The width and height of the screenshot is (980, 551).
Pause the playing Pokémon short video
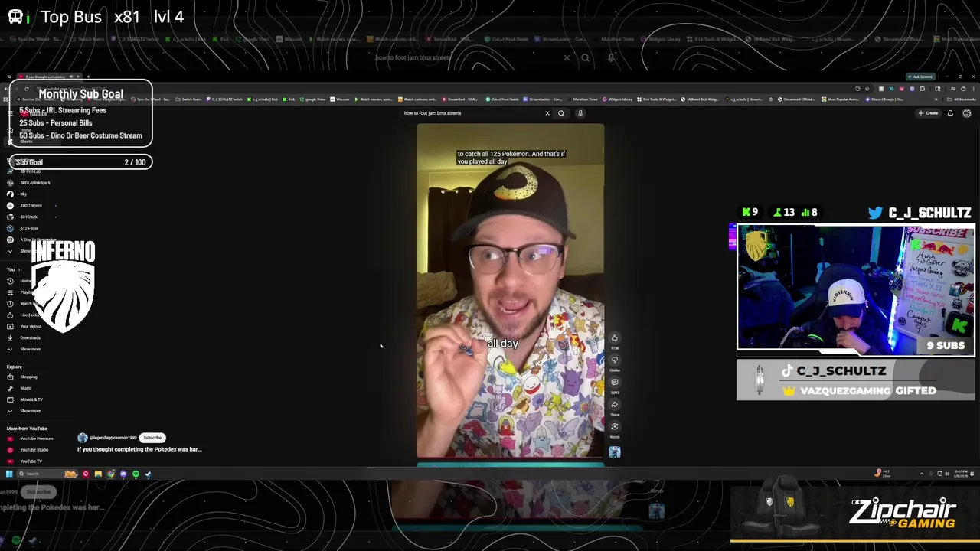pos(510,291)
